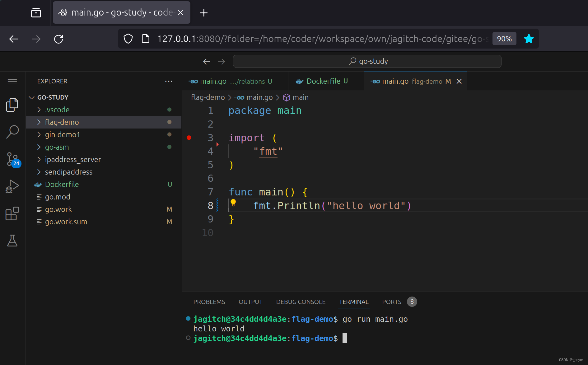Close the main.go browser tab
Viewport: 588px width, 365px height.
[180, 12]
